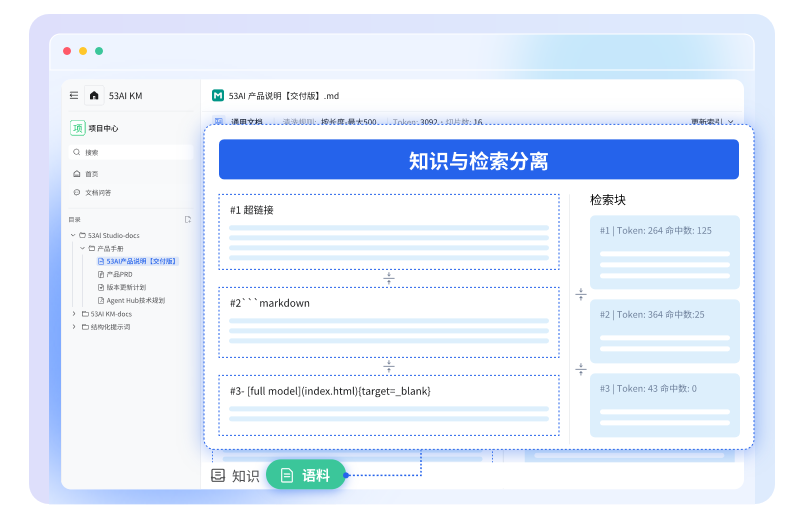The width and height of the screenshot is (805, 520).
Task: Click the green M markdown file icon
Action: [218, 95]
